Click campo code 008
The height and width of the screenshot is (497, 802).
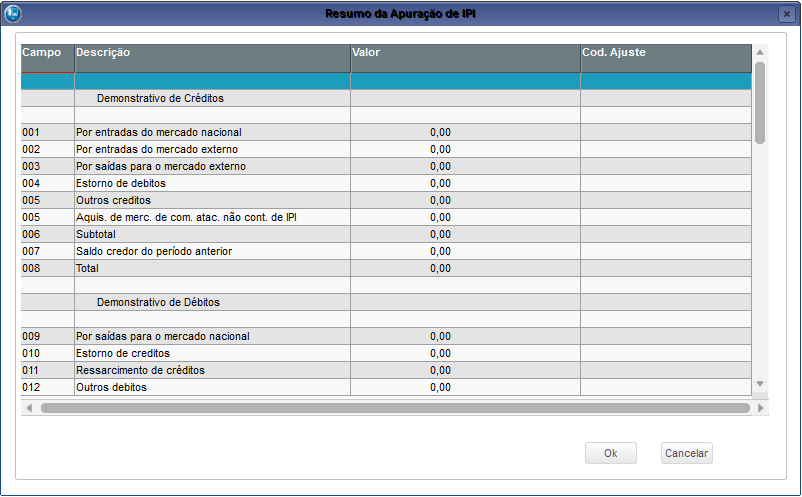coord(31,268)
